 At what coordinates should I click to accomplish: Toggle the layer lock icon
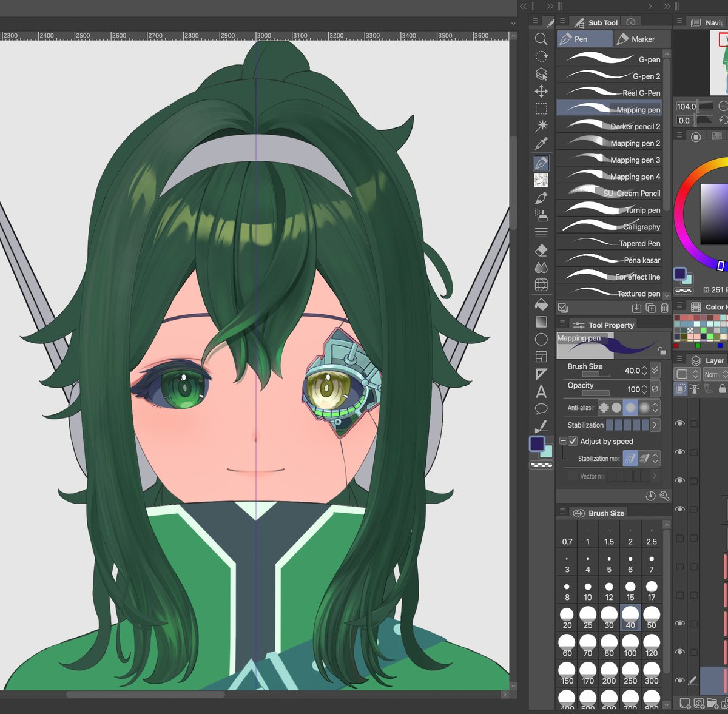pyautogui.click(x=722, y=389)
